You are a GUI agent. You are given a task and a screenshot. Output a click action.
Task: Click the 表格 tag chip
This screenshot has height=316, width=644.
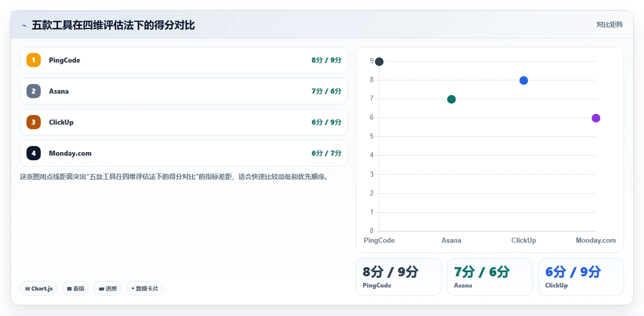75,289
